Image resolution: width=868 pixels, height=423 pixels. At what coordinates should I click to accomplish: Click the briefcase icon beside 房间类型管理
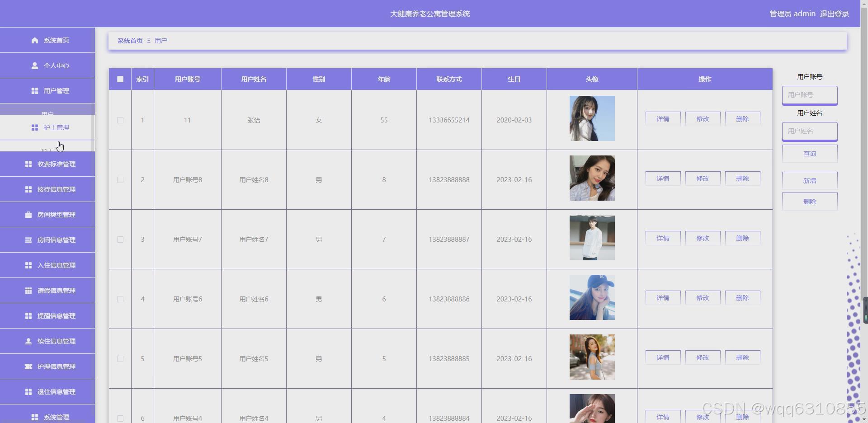[28, 215]
